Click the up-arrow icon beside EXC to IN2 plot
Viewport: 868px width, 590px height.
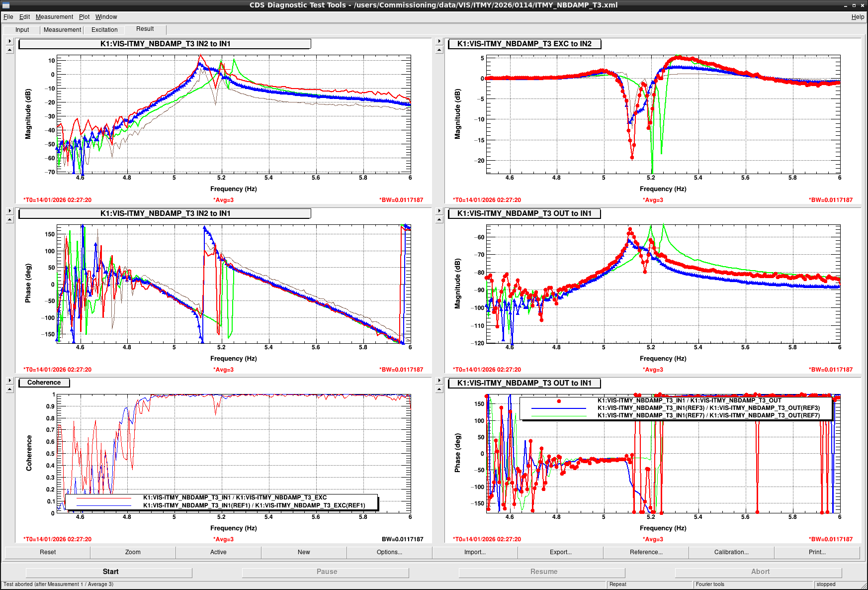coord(439,50)
